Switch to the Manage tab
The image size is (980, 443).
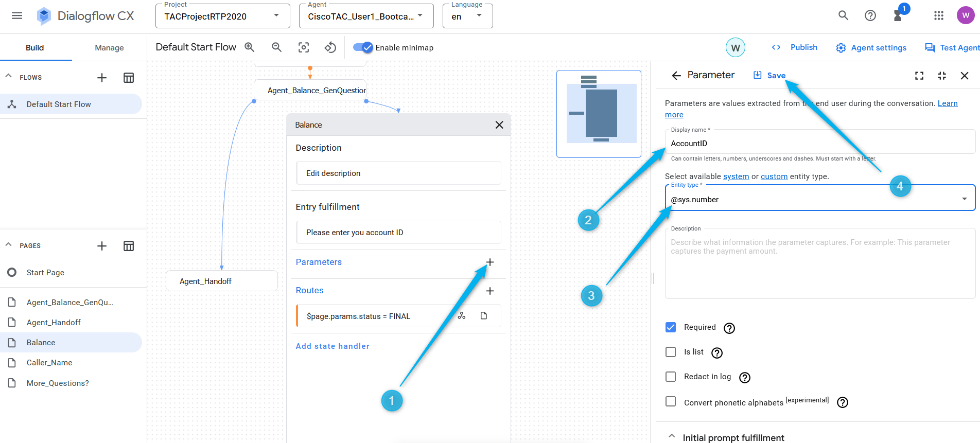tap(109, 48)
